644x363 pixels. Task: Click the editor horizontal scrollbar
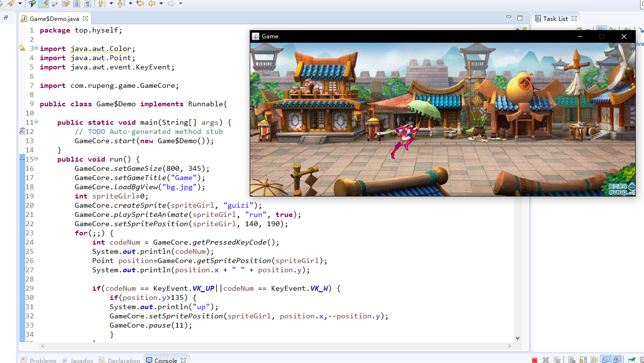[276, 346]
